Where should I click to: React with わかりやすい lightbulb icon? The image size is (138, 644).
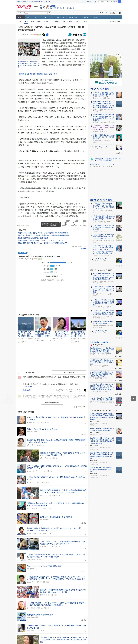point(74,223)
